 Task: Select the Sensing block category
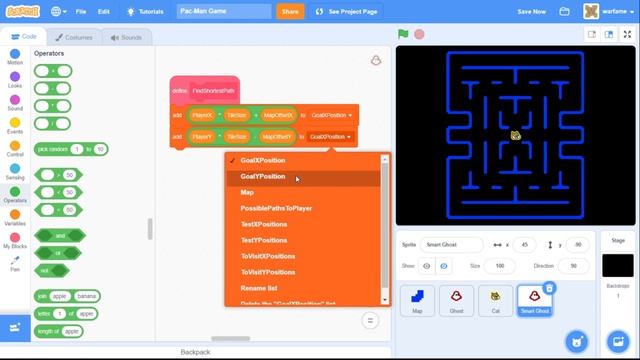15,172
